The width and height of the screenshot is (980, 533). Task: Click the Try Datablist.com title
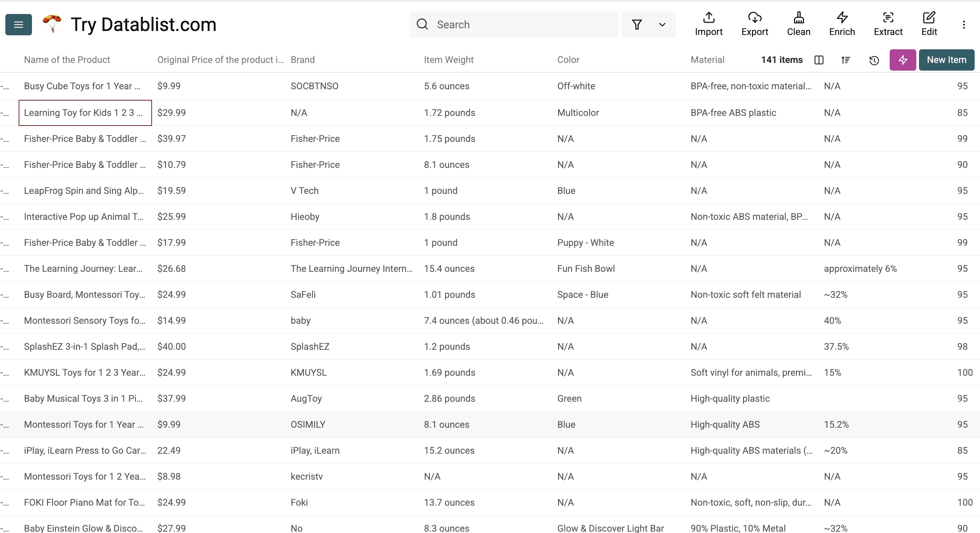143,24
